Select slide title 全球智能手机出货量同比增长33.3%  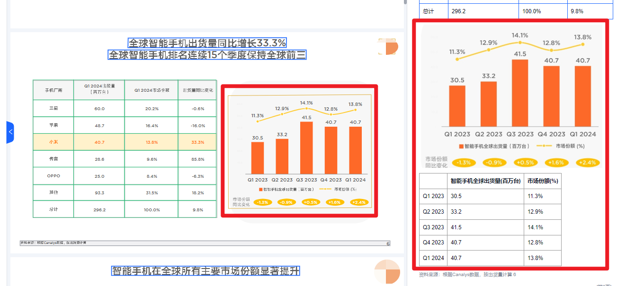pos(207,43)
